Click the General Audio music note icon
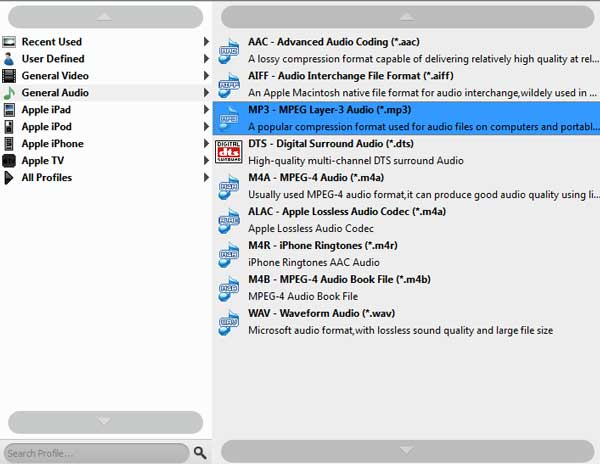Viewport: 600px width, 464px height. point(9,93)
